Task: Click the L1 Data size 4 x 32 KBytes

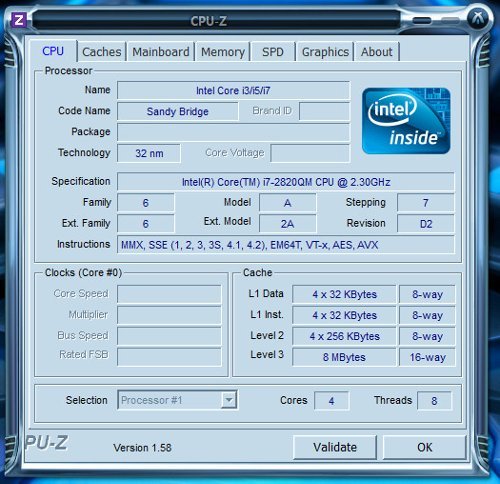Action: coord(344,294)
